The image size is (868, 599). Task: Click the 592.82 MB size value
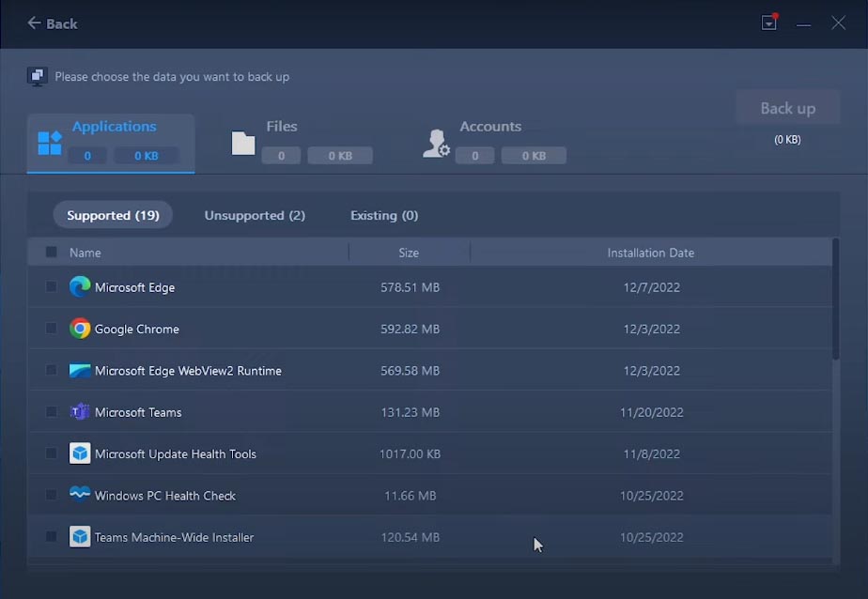[x=411, y=330]
